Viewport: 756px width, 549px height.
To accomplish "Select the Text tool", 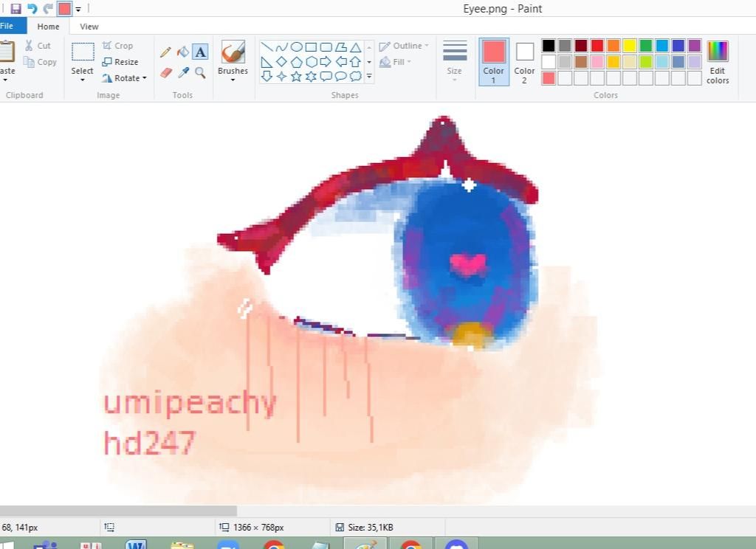I will [201, 52].
